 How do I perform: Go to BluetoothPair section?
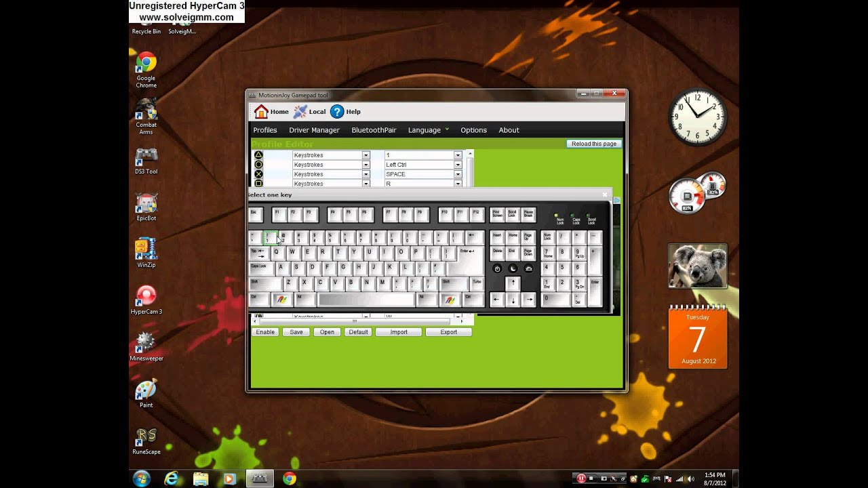374,130
